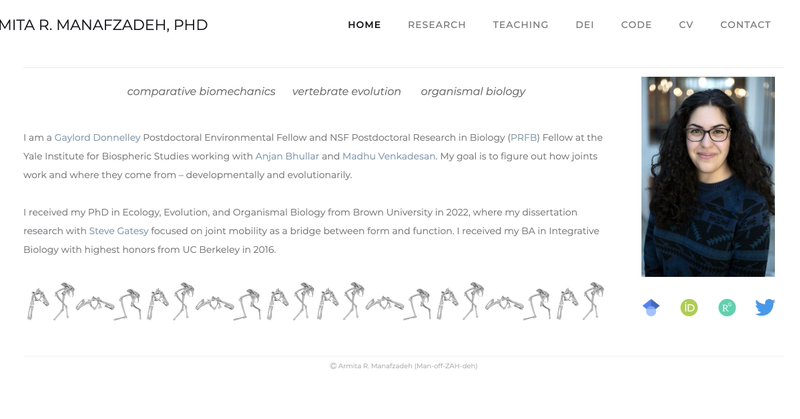Image resolution: width=800 pixels, height=419 pixels.
Task: Click the skeletal joint illustration banner
Action: point(315,301)
